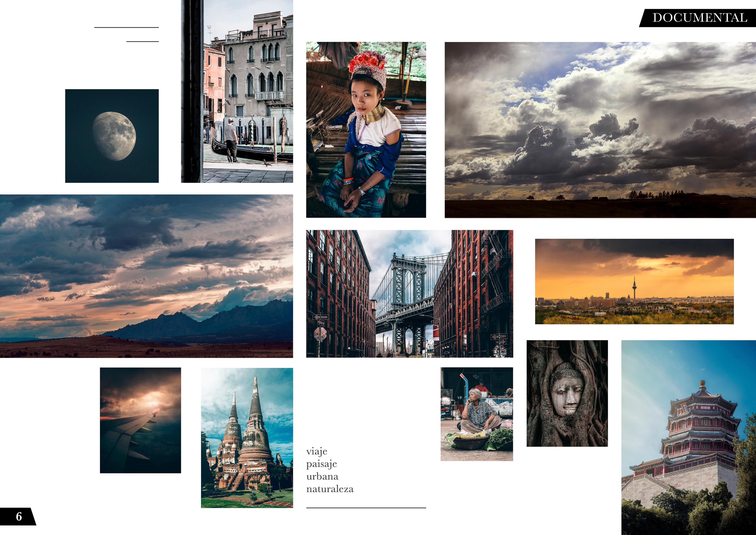This screenshot has width=756, height=535.
Task: Open the market woman sitting photo
Action: (x=477, y=414)
